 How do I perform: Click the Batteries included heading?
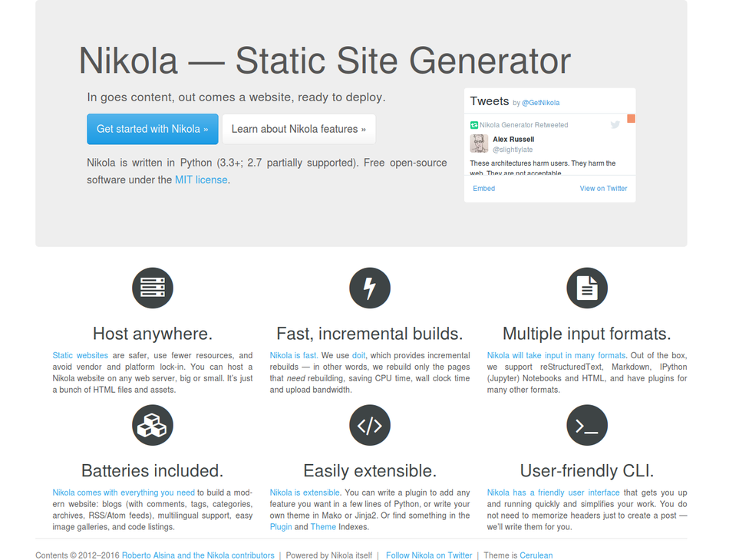tap(153, 471)
